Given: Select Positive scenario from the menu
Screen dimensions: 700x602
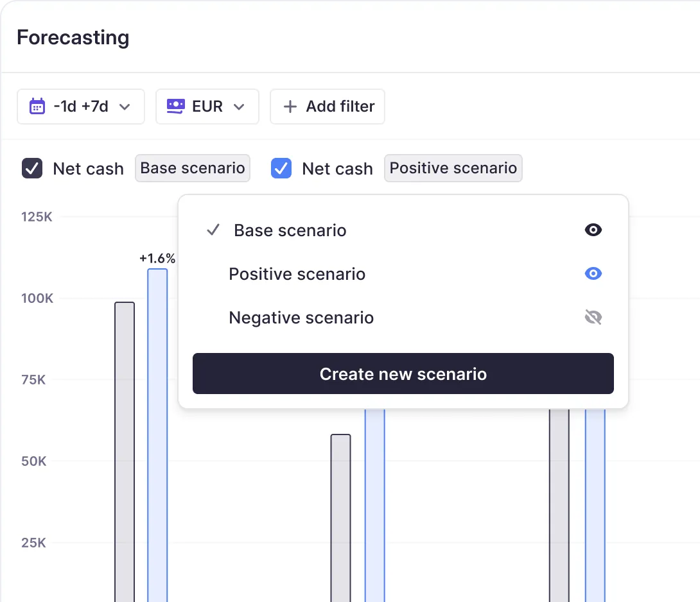Looking at the screenshot, I should [297, 274].
